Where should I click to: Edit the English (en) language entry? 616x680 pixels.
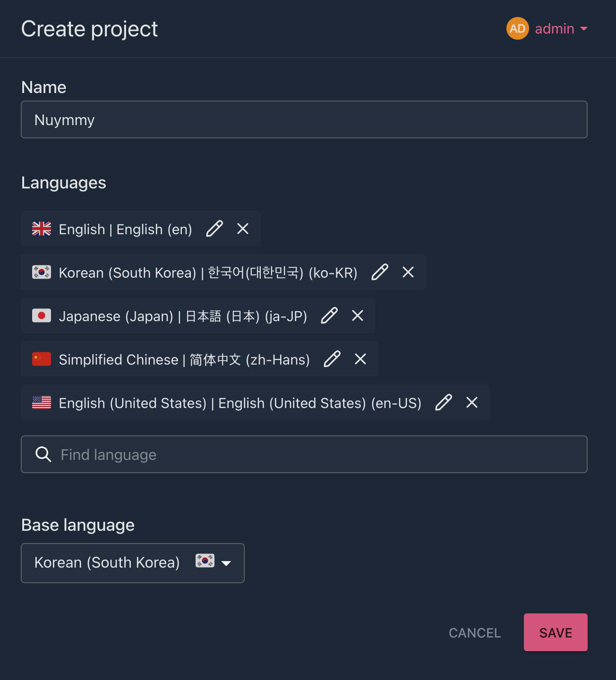pos(214,229)
